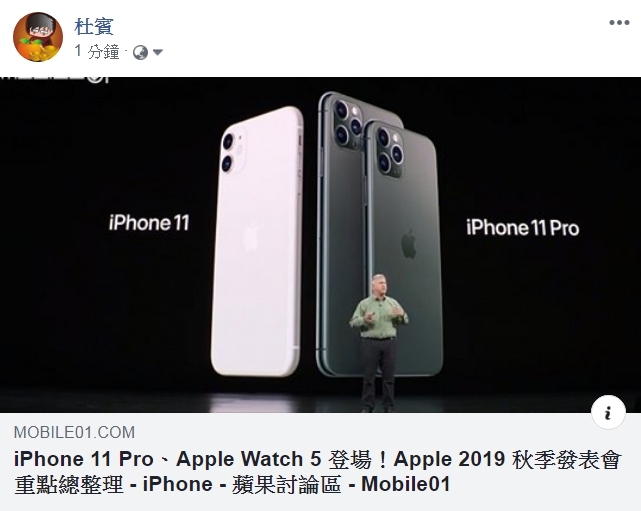The height and width of the screenshot is (511, 641).
Task: Open the MOBILE01.COM source domain
Action: click(74, 432)
